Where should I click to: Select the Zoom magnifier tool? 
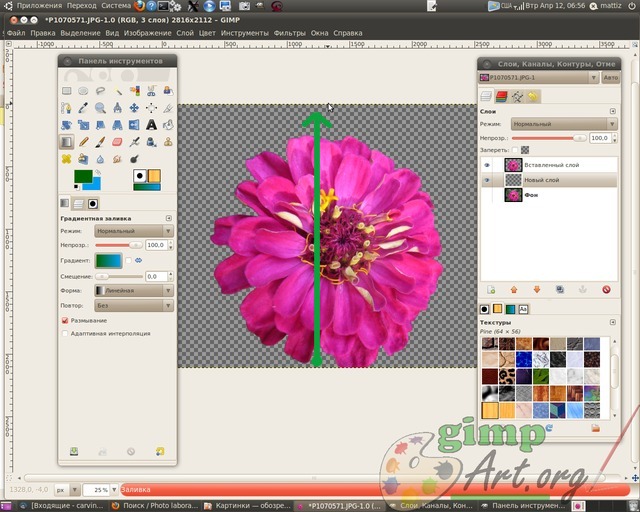click(x=100, y=108)
